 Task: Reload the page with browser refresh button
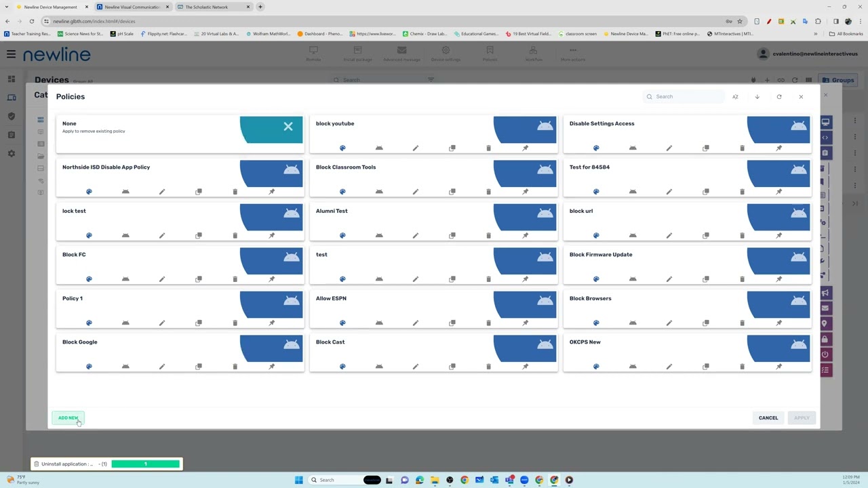tap(31, 21)
